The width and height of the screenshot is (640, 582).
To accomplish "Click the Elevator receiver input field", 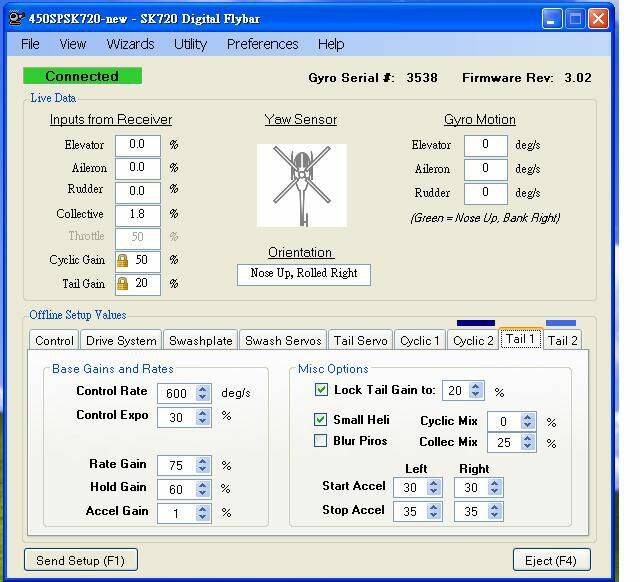I will (x=138, y=145).
